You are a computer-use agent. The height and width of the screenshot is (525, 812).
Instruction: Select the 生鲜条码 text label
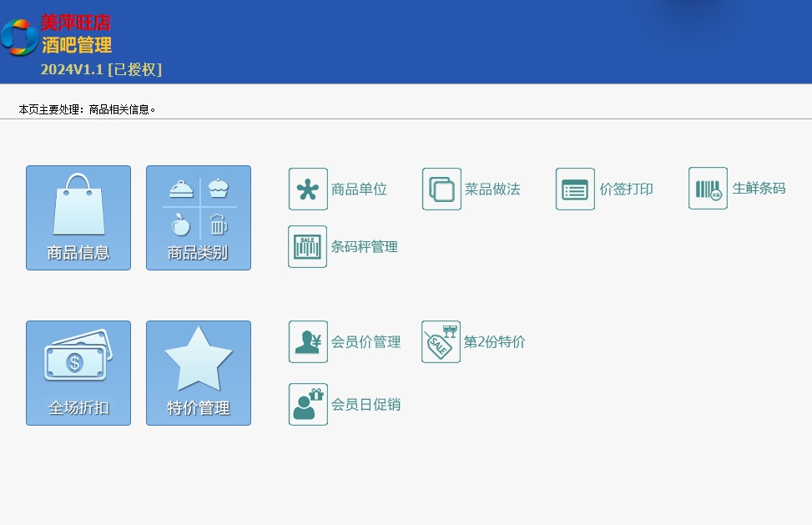point(759,189)
